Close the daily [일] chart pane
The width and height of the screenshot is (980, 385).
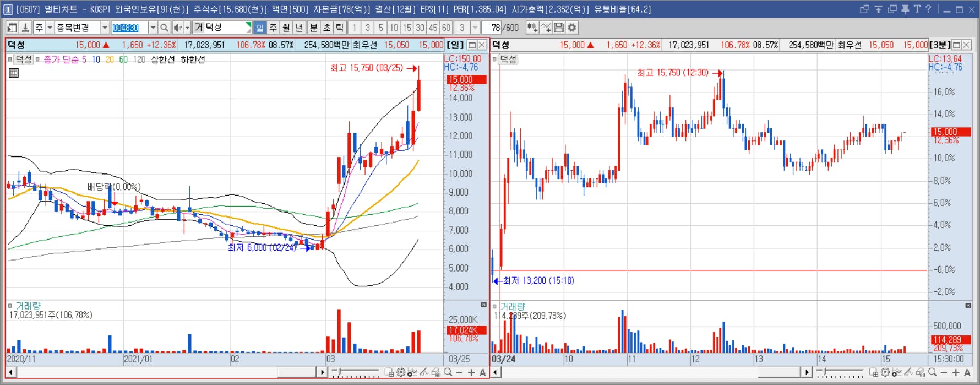(x=482, y=45)
